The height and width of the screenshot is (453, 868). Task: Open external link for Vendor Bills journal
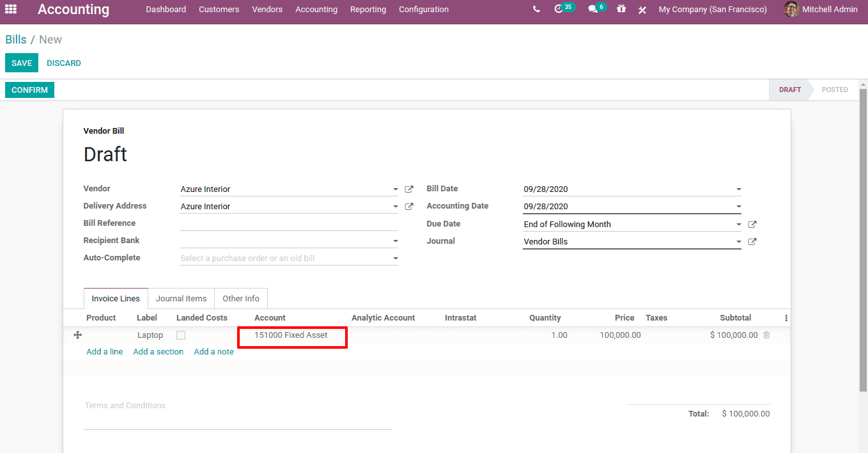point(752,242)
